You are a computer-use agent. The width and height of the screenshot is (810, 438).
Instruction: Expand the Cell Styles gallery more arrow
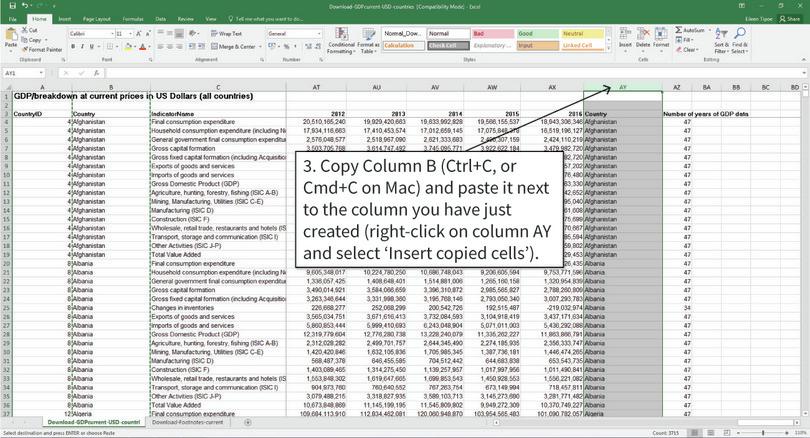pos(609,49)
